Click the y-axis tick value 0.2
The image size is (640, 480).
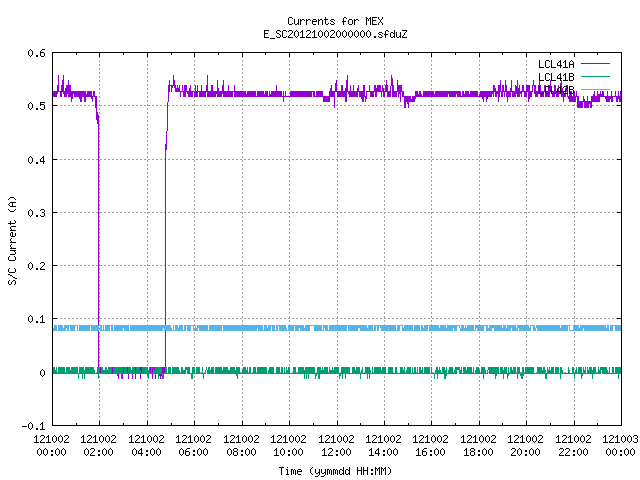36,266
